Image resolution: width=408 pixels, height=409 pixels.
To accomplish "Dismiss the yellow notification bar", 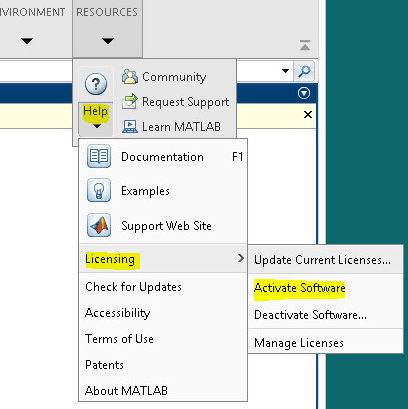I will 308,115.
